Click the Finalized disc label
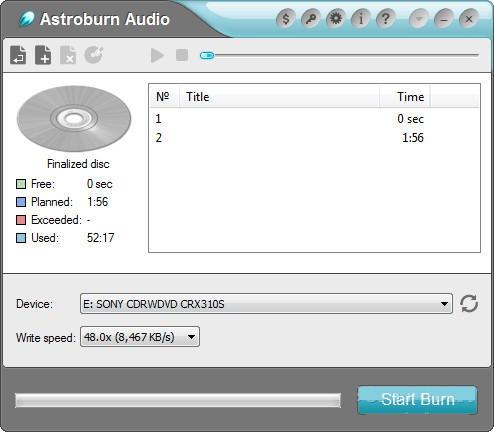 [x=78, y=164]
